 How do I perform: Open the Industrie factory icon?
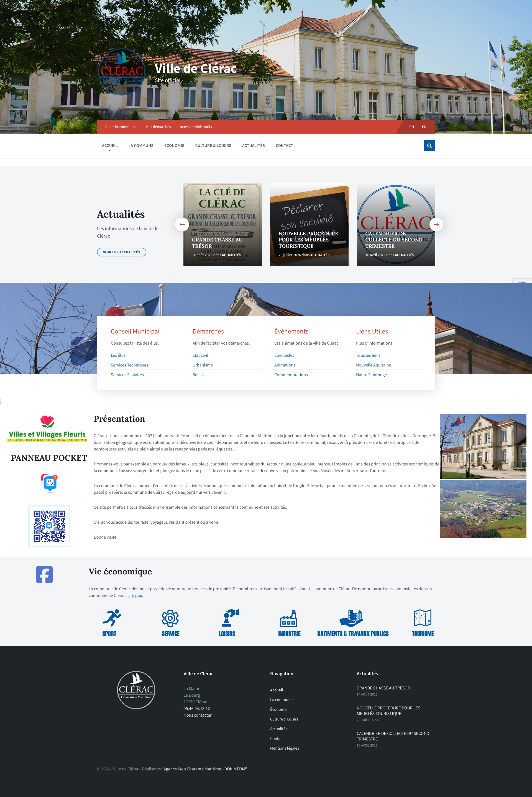(x=289, y=618)
